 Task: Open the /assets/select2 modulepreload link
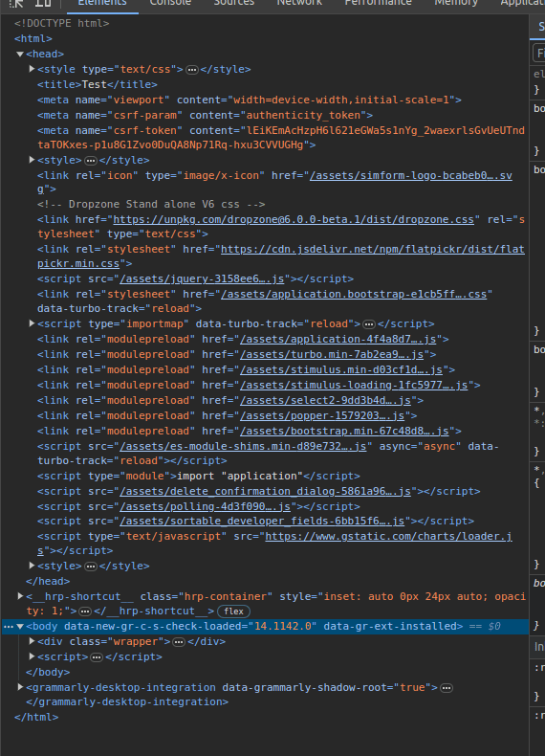pyautogui.click(x=325, y=401)
